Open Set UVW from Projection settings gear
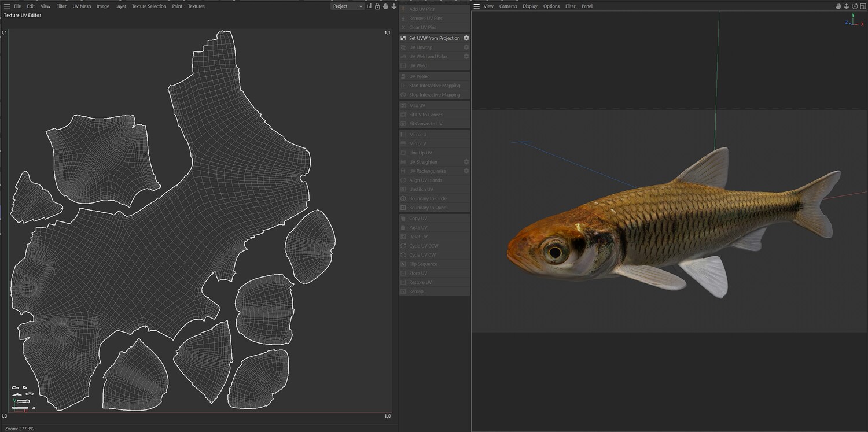The image size is (868, 432). [x=466, y=38]
